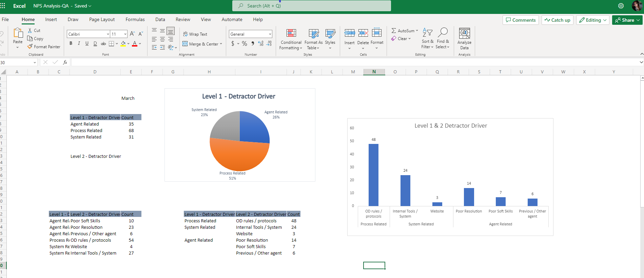Image resolution: width=644 pixels, height=278 pixels.
Task: Click the NPS Analysis-QA file name
Action: tap(51, 6)
